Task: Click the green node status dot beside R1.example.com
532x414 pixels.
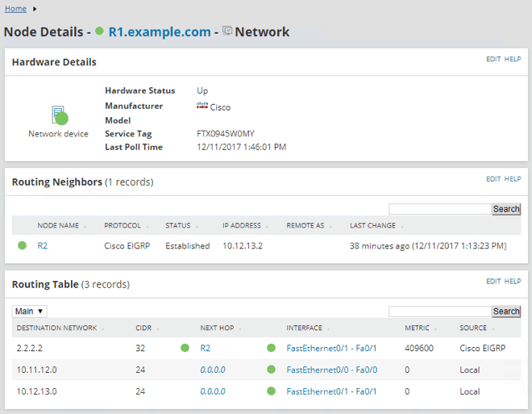Action: tap(99, 31)
